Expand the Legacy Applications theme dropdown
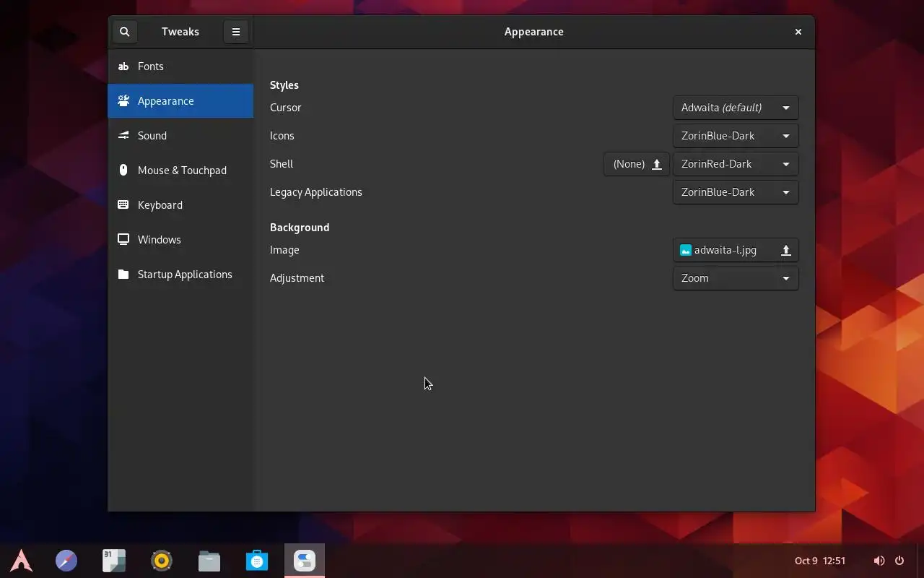The image size is (924, 578). point(736,192)
